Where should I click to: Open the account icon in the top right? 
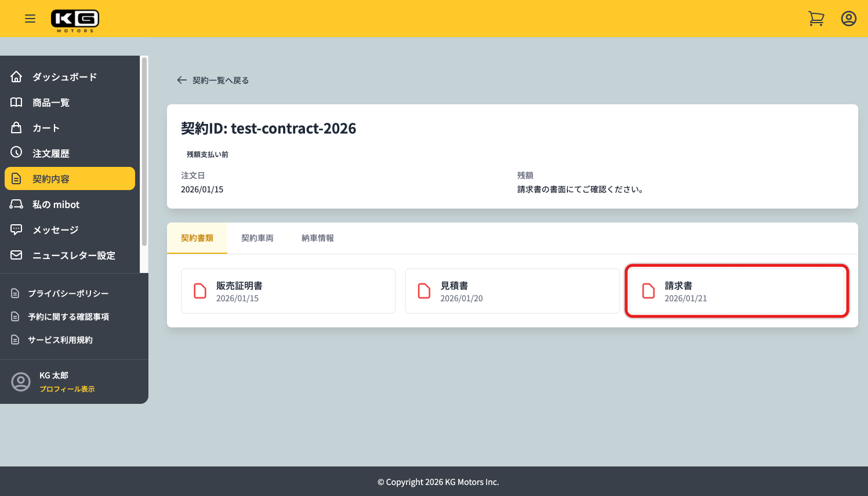point(848,18)
